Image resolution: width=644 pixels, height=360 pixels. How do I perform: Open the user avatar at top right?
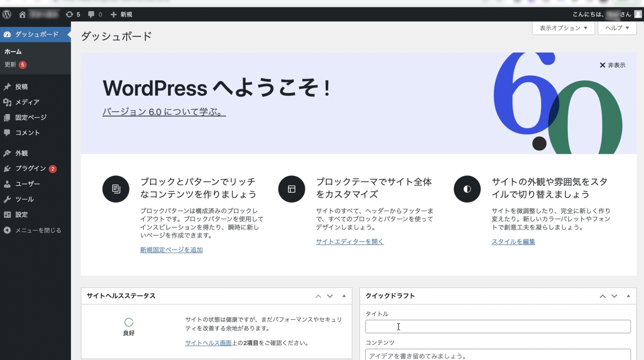point(638,14)
